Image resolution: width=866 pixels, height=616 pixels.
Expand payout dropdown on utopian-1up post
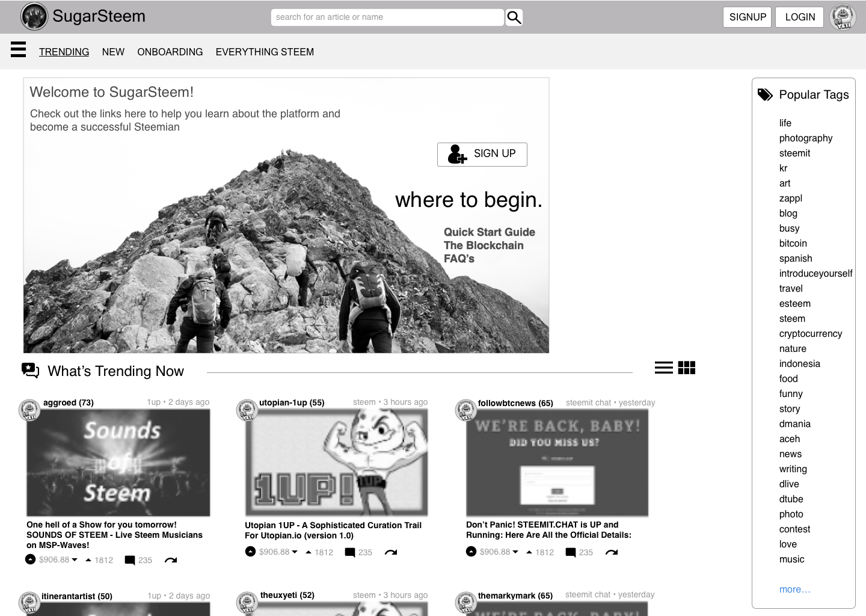pyautogui.click(x=295, y=552)
